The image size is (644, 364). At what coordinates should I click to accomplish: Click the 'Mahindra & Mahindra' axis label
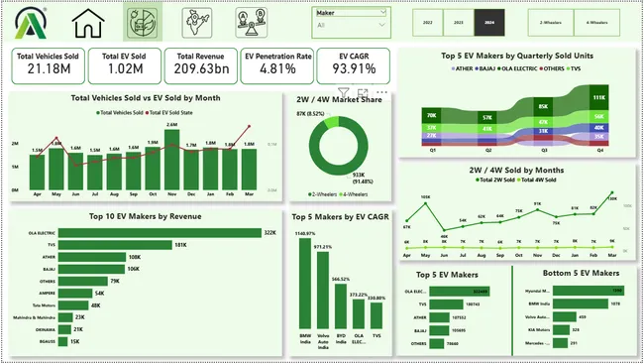[x=34, y=317]
